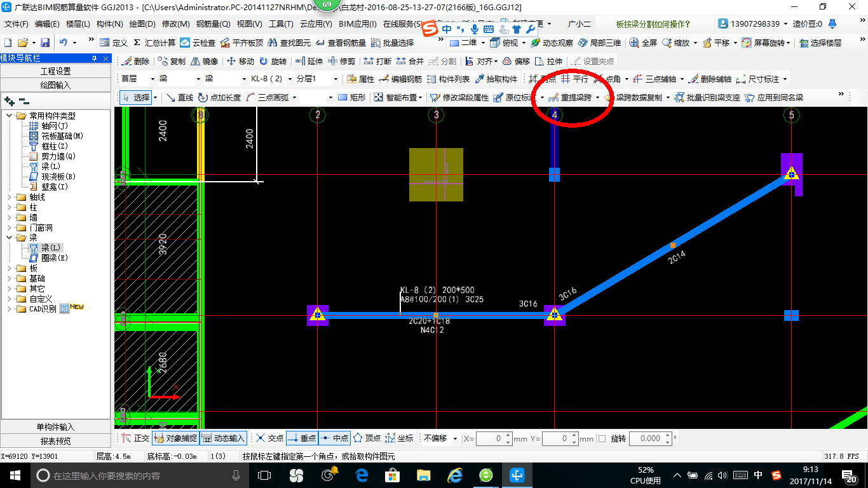
Task: Select the 移动 move tool
Action: click(x=240, y=62)
